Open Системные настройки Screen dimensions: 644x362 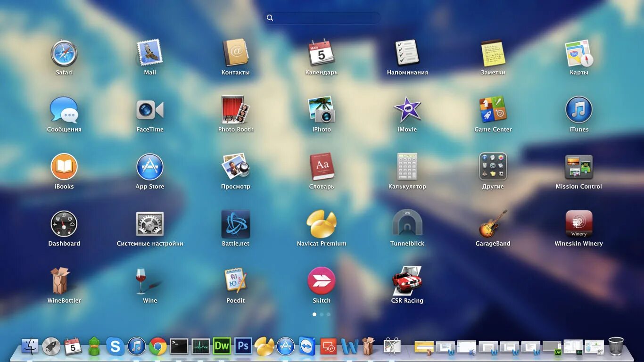pos(150,224)
